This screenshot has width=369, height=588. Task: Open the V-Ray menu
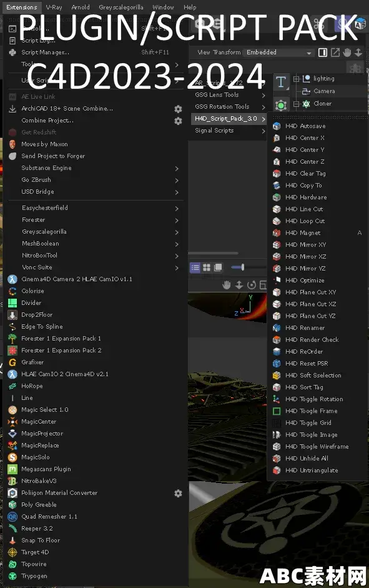click(54, 7)
